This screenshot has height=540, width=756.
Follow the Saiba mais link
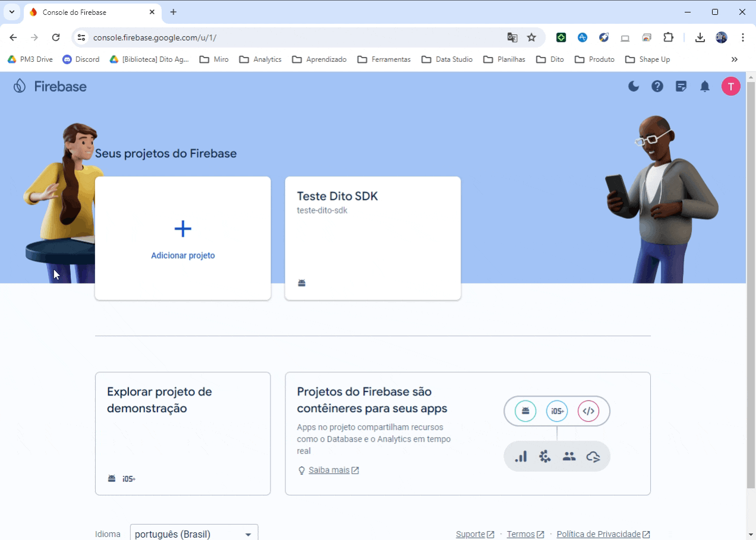tap(333, 470)
